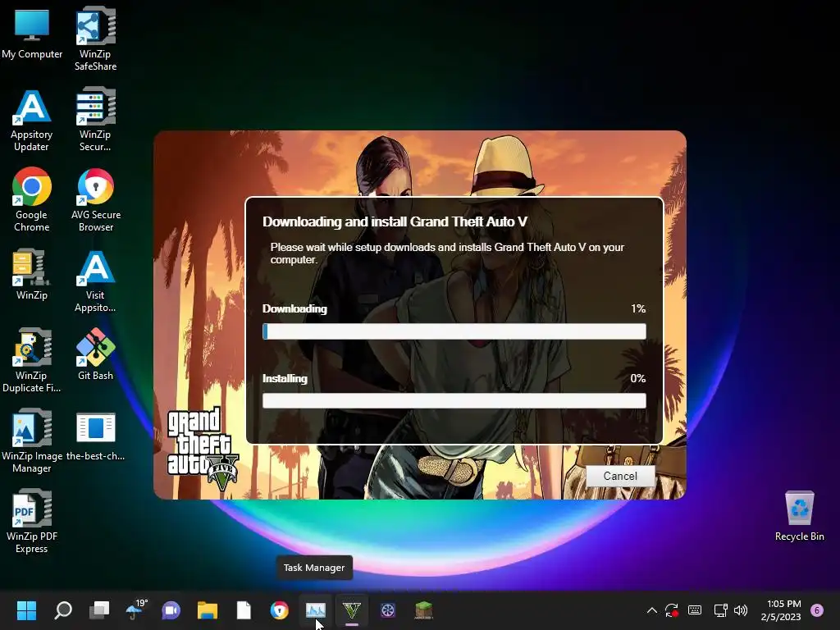Select the WinZip SafeShare desktop shortcut
This screenshot has height=630, width=840.
95,39
